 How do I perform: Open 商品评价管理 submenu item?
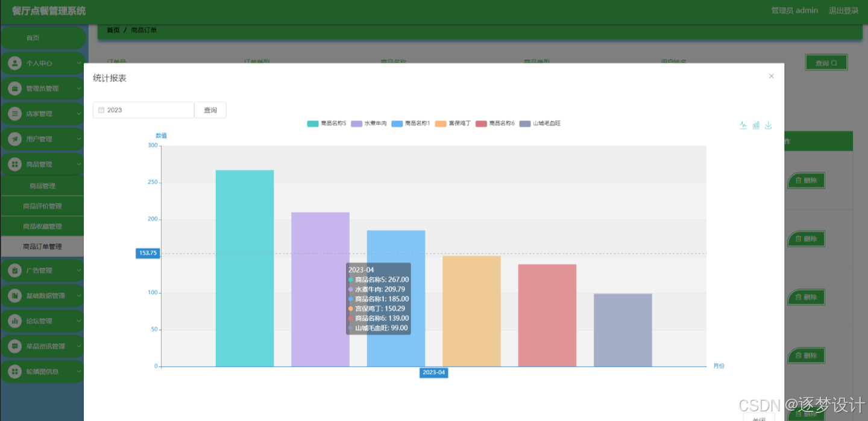pyautogui.click(x=42, y=206)
